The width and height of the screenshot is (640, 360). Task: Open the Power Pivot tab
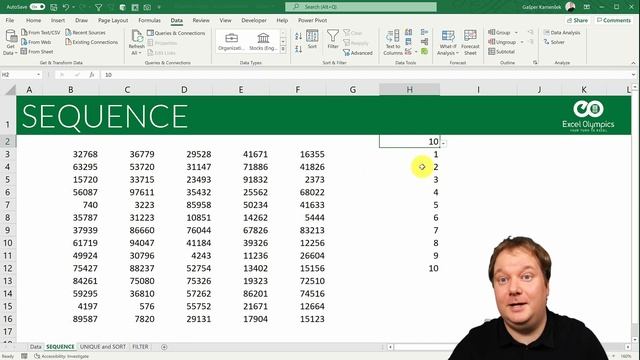tap(312, 20)
